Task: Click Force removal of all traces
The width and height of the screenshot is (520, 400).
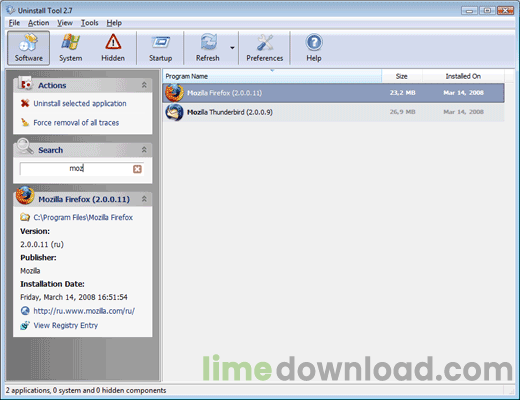Action: click(x=76, y=123)
